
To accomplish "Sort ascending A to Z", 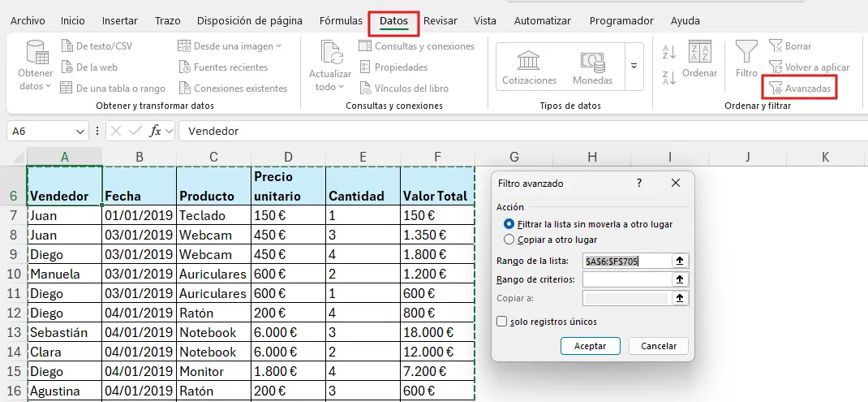I will (x=669, y=52).
